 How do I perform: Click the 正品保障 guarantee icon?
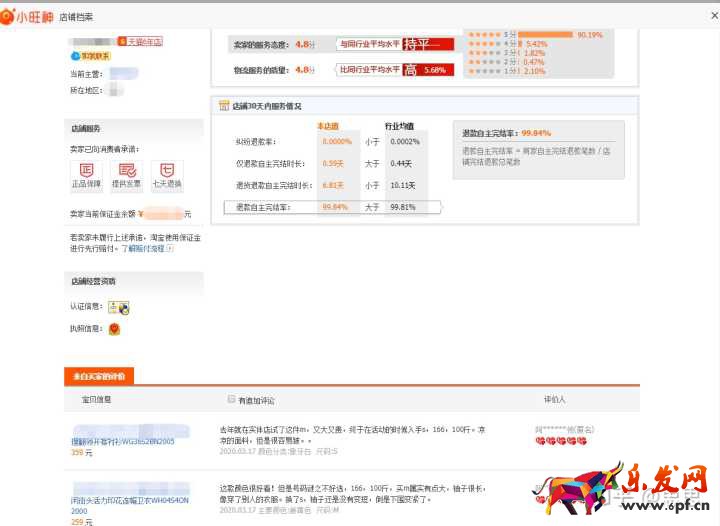click(x=86, y=170)
